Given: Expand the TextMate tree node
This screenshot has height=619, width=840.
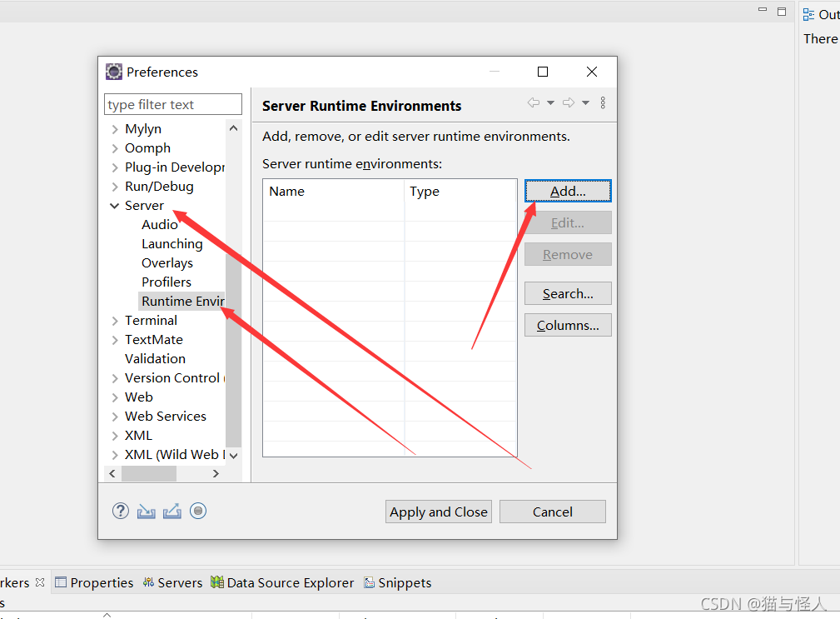Looking at the screenshot, I should coord(115,340).
